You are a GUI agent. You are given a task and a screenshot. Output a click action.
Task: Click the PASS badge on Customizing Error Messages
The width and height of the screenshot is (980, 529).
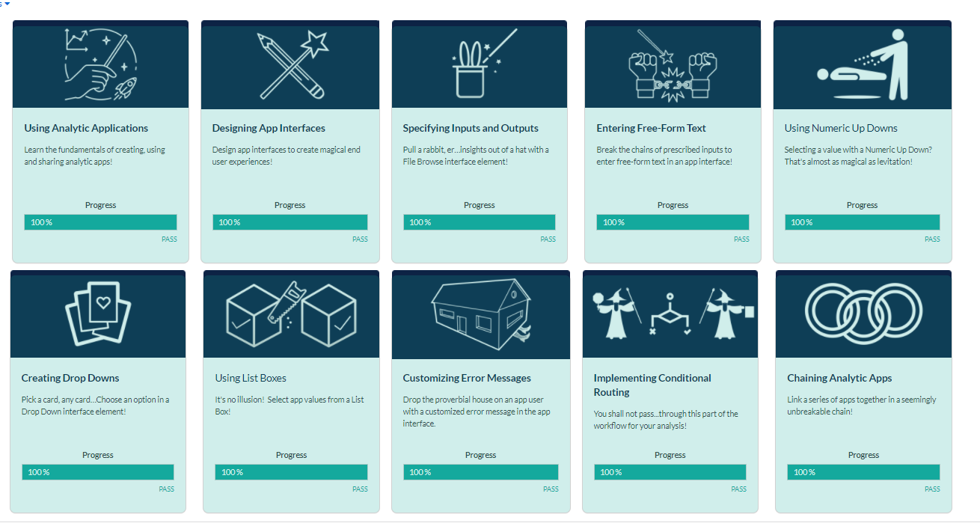[x=551, y=489]
